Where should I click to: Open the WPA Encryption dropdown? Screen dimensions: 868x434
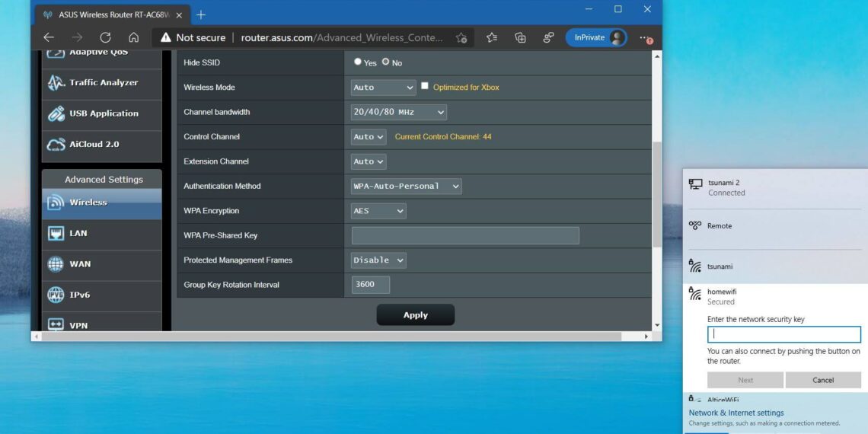[x=378, y=211]
